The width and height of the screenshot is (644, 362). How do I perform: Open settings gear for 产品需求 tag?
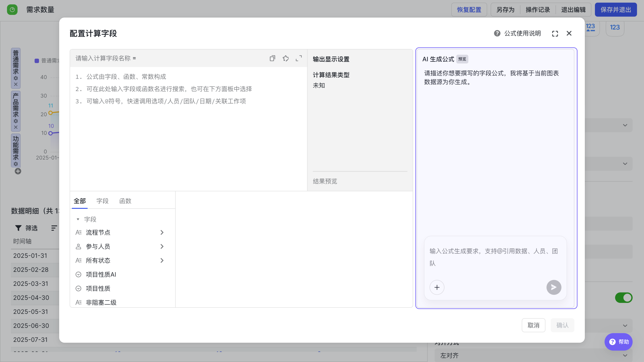(16, 121)
